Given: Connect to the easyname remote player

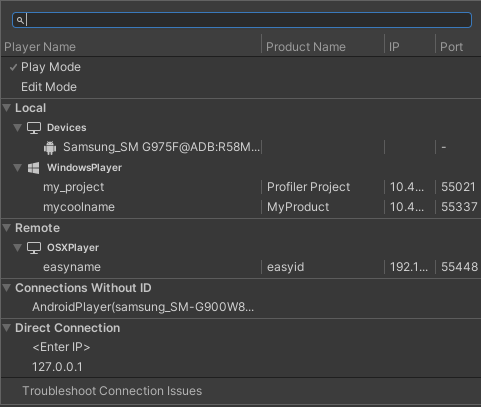Looking at the screenshot, I should coord(241,267).
